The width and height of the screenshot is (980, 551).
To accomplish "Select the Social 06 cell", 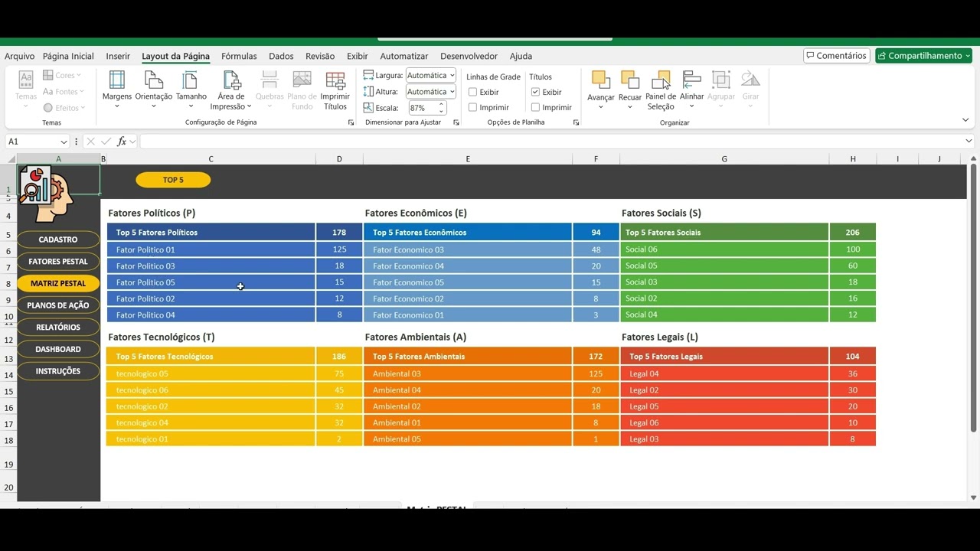I will pos(724,249).
